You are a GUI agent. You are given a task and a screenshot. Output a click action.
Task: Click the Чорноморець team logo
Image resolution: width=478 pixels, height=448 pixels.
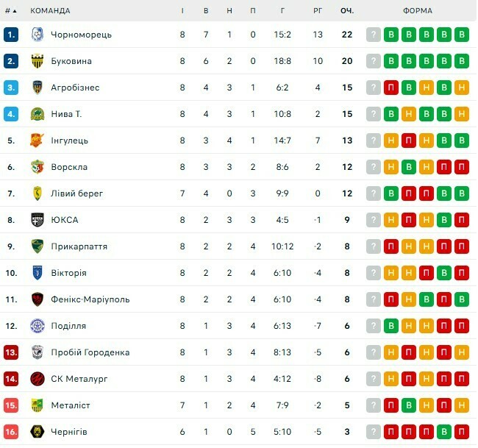38,35
